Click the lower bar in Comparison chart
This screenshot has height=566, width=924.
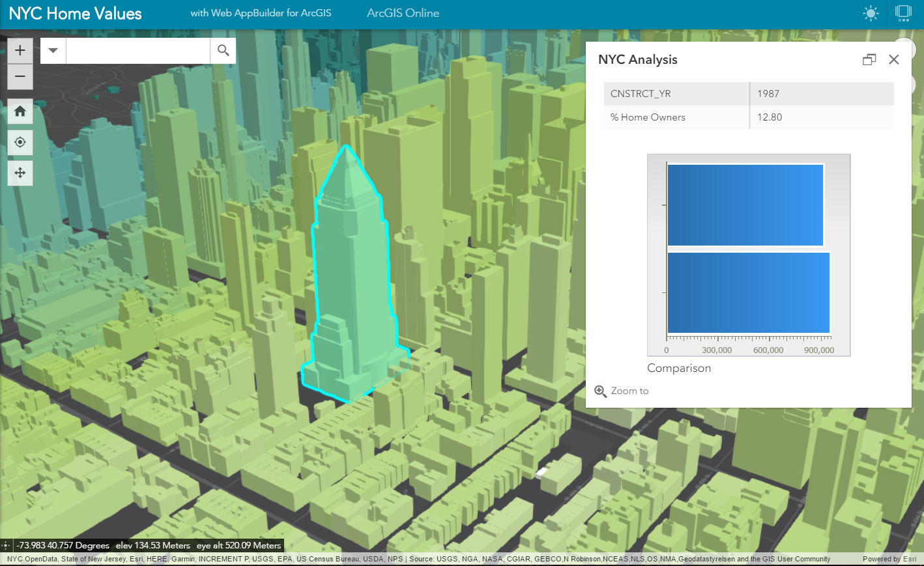click(x=749, y=292)
